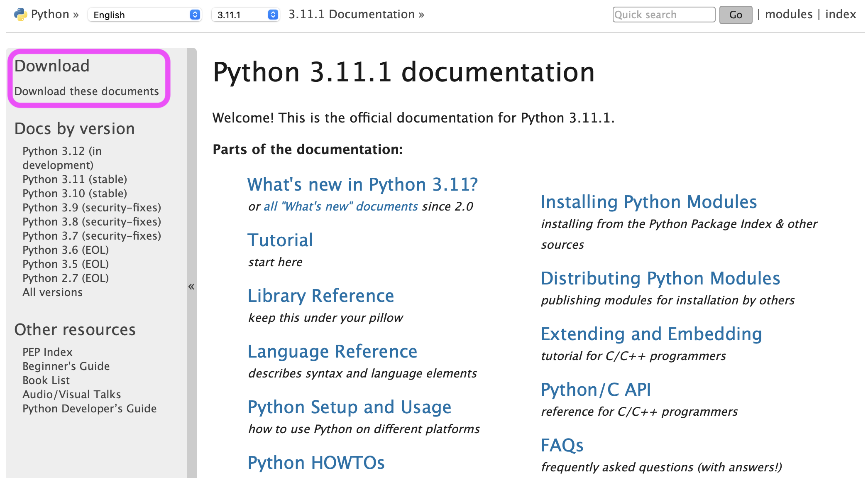The width and height of the screenshot is (868, 478).
Task: Open the modules link in header
Action: click(789, 15)
